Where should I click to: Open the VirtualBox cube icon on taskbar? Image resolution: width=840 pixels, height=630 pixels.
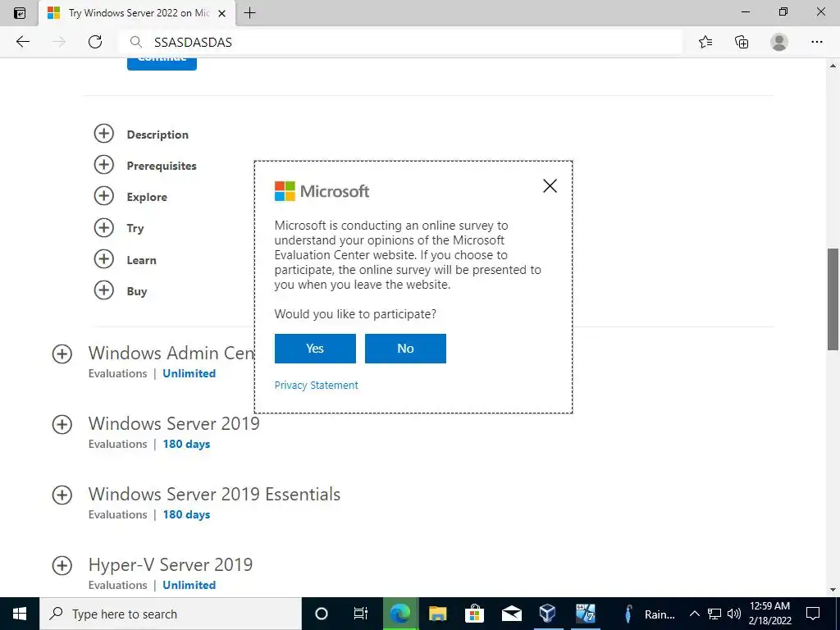547,614
